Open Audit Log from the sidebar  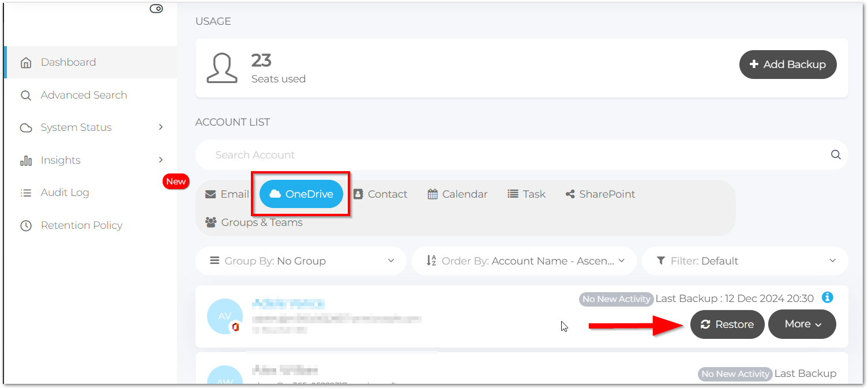(x=65, y=192)
